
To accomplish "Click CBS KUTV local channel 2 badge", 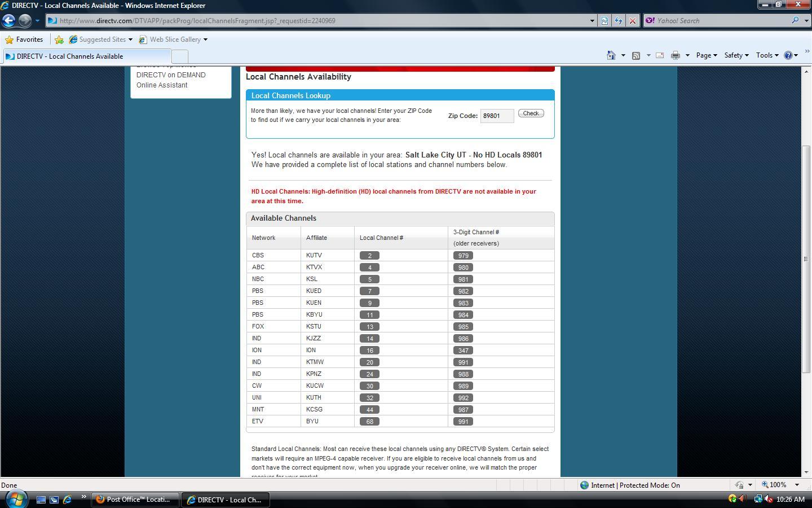I will pos(369,256).
